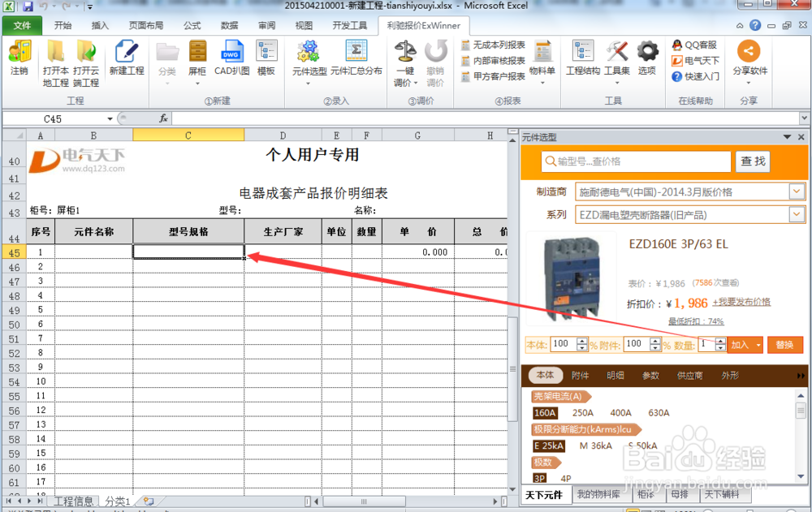This screenshot has height=512, width=812.
Task: Open the 文件 File tab
Action: [22, 25]
